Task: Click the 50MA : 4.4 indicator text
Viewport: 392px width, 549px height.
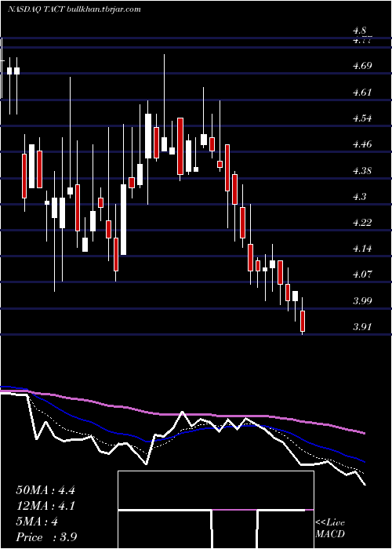Action: (x=45, y=490)
